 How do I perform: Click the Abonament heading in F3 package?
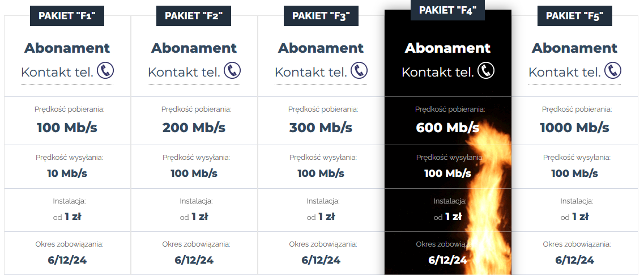click(x=321, y=48)
